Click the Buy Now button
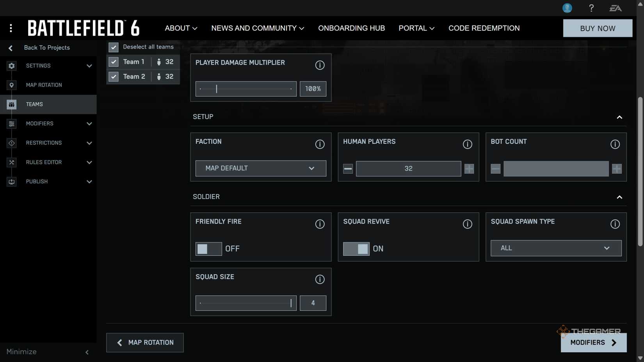Image resolution: width=644 pixels, height=362 pixels. (598, 28)
